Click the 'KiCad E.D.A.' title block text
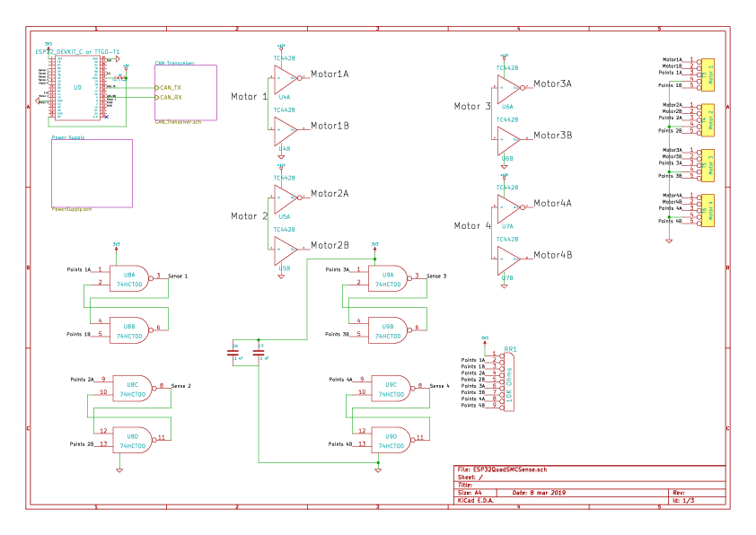The width and height of the screenshot is (756, 535). [475, 500]
